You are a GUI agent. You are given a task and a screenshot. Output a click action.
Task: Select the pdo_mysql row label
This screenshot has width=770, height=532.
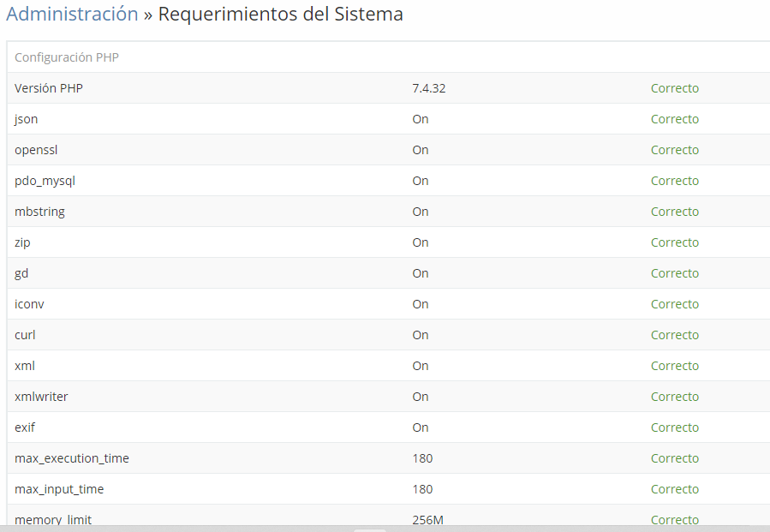coord(45,182)
